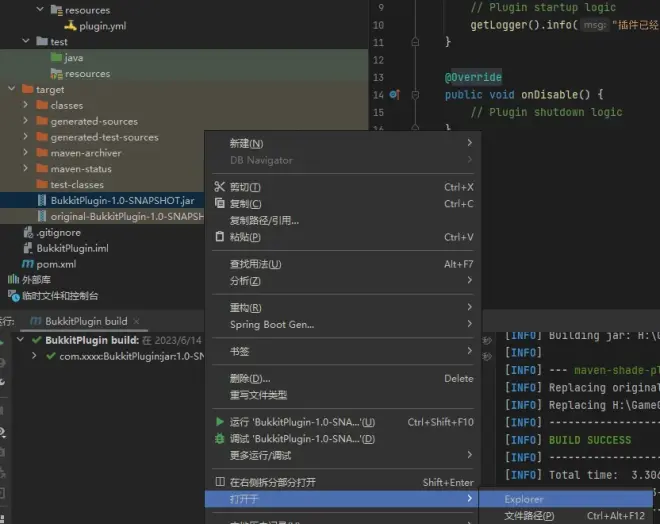The width and height of the screenshot is (660, 524).
Task: Click onDisable method name in editor
Action: coord(550,95)
